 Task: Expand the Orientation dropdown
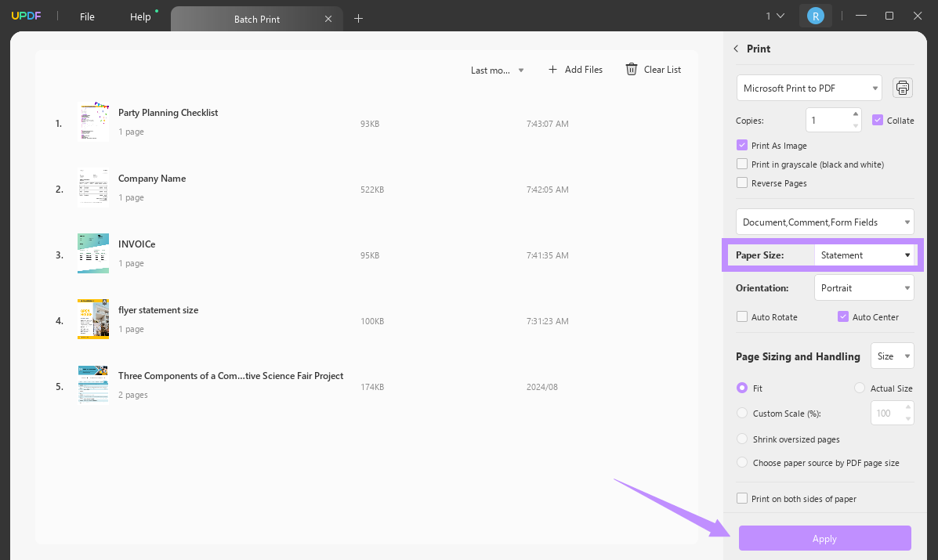click(x=864, y=288)
